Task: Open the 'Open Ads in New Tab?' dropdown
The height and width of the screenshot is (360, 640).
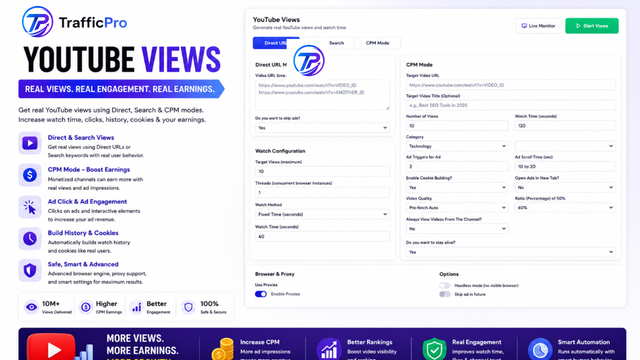Action: coord(565,187)
